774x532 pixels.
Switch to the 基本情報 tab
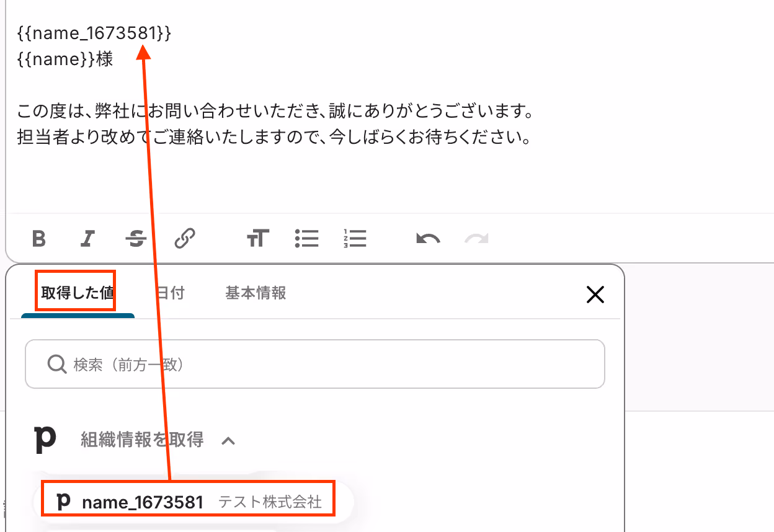click(256, 293)
